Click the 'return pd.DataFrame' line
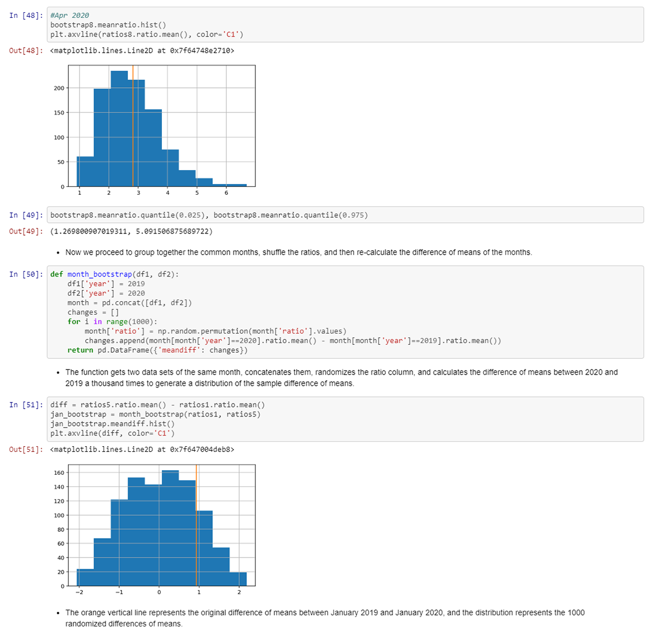672x632 pixels. tap(157, 350)
